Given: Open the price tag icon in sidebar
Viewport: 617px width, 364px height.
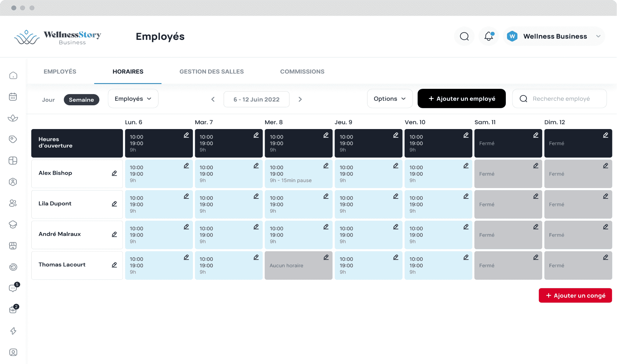Looking at the screenshot, I should (x=13, y=139).
